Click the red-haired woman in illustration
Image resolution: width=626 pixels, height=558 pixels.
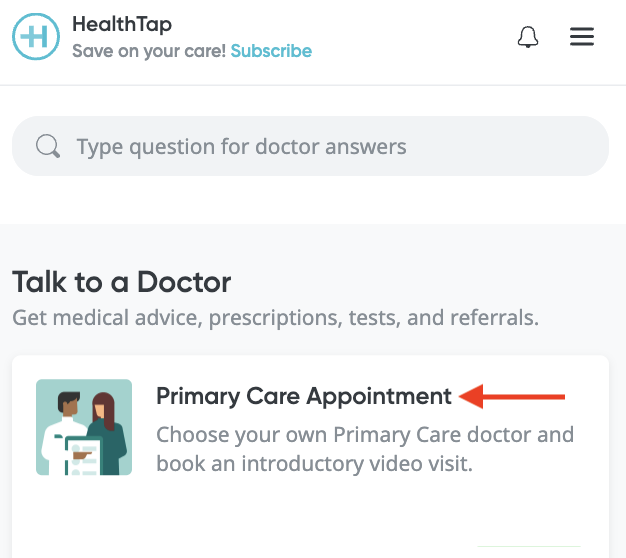[x=108, y=431]
